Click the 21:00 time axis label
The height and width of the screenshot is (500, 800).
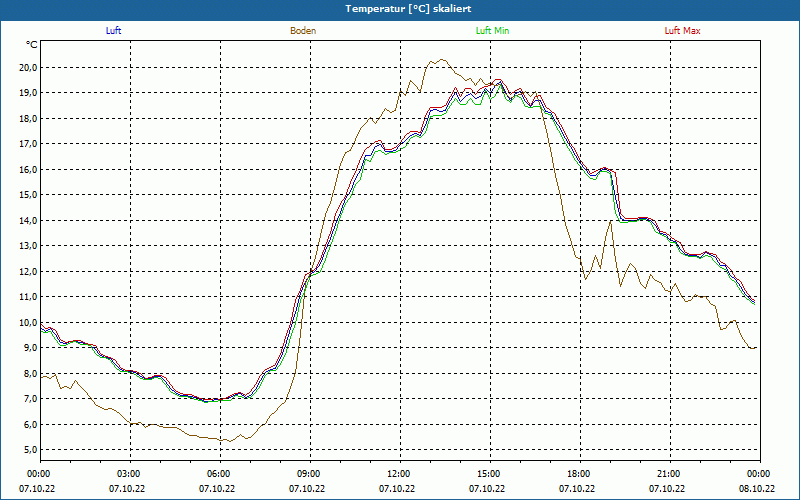670,474
